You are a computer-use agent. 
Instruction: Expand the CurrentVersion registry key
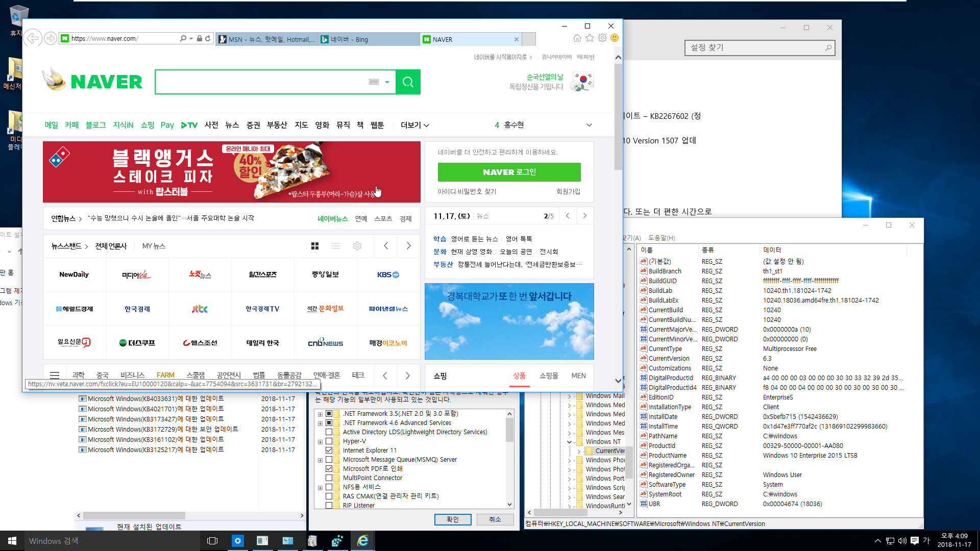point(579,451)
